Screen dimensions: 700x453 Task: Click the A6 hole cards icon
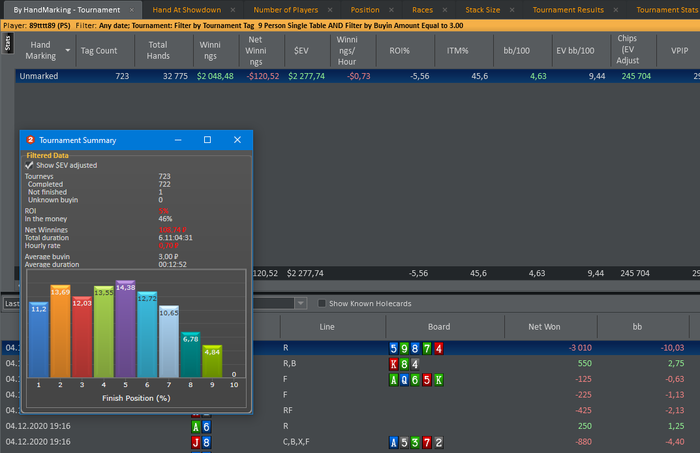click(201, 427)
